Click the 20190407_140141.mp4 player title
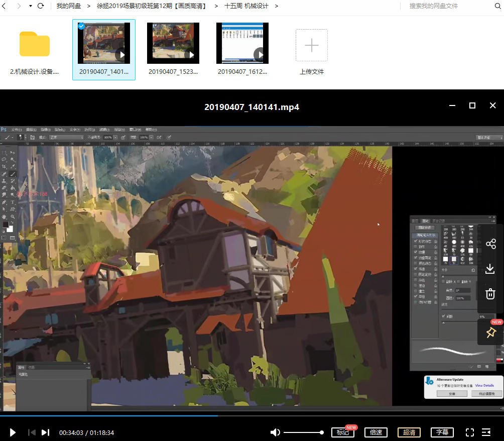 (251, 107)
